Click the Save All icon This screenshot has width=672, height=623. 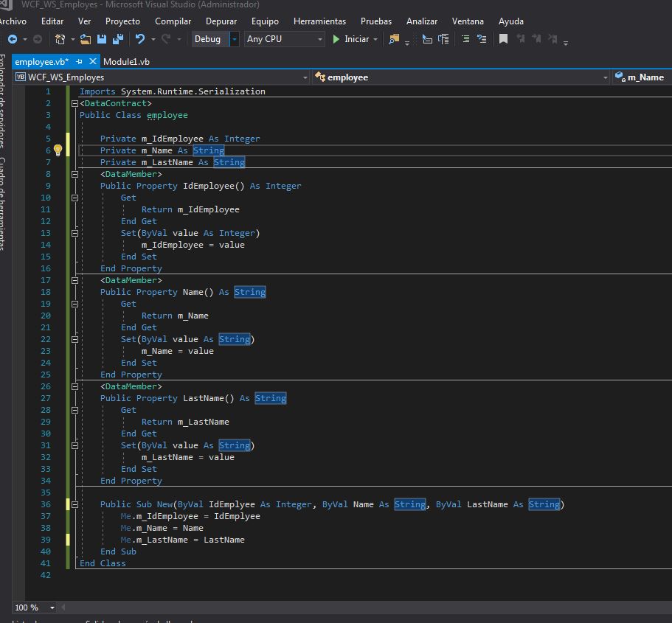[118, 39]
